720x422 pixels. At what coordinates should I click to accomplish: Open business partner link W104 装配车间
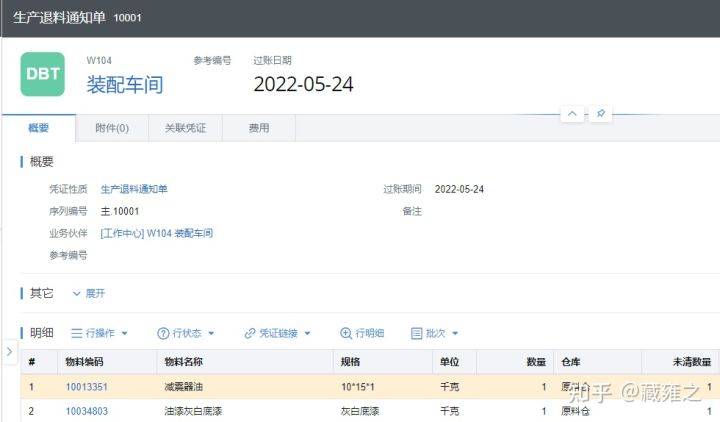pos(156,233)
